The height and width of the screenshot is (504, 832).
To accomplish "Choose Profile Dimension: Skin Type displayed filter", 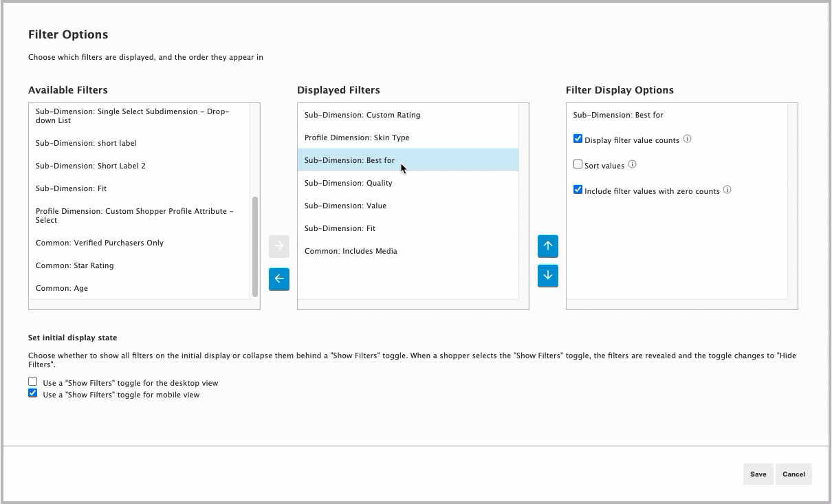I will point(357,138).
